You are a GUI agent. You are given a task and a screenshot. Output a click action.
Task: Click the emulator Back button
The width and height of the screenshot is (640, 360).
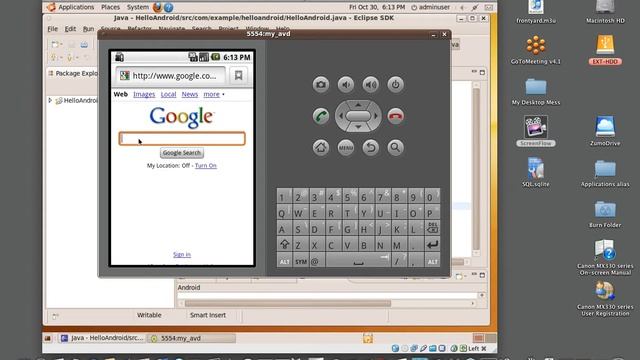pos(371,147)
